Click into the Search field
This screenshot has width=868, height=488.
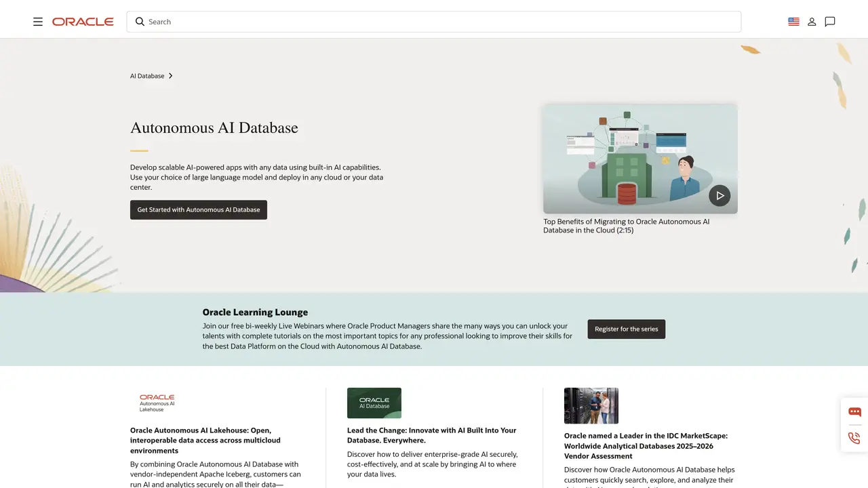(x=434, y=22)
